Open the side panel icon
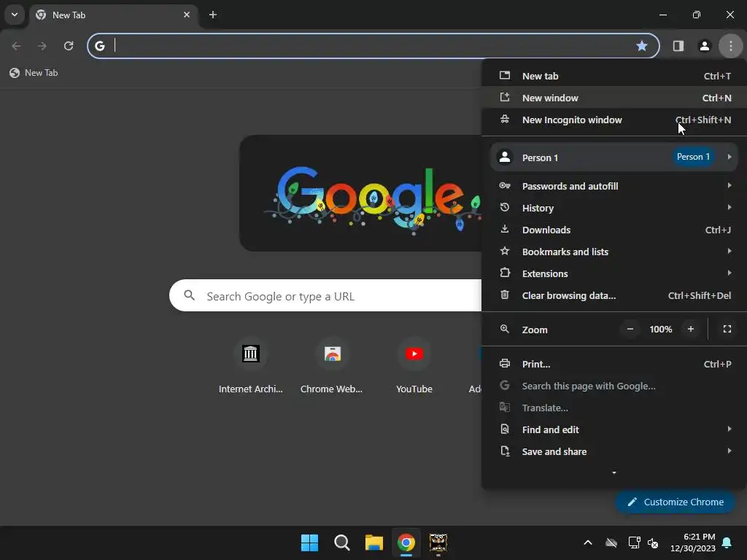The image size is (747, 560). click(678, 46)
